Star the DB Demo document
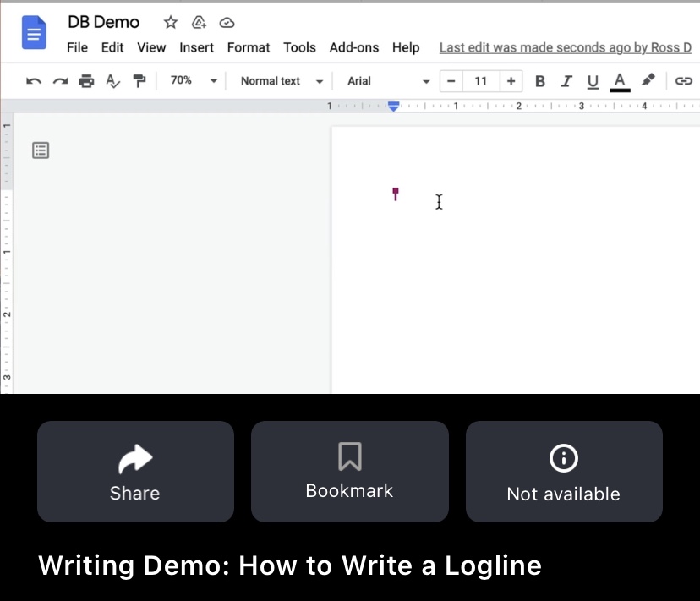The image size is (700, 601). 171,23
